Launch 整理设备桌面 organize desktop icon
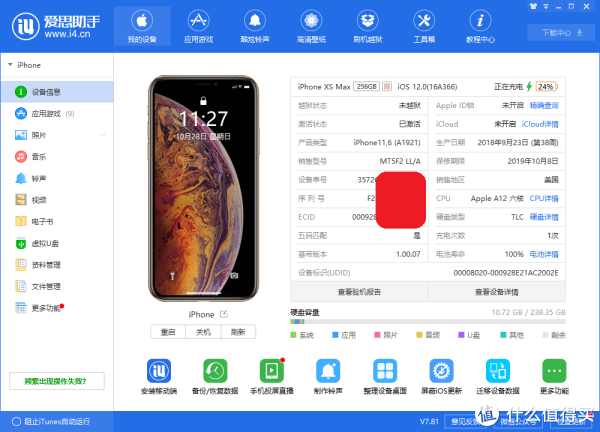This screenshot has width=600, height=432. [x=385, y=371]
